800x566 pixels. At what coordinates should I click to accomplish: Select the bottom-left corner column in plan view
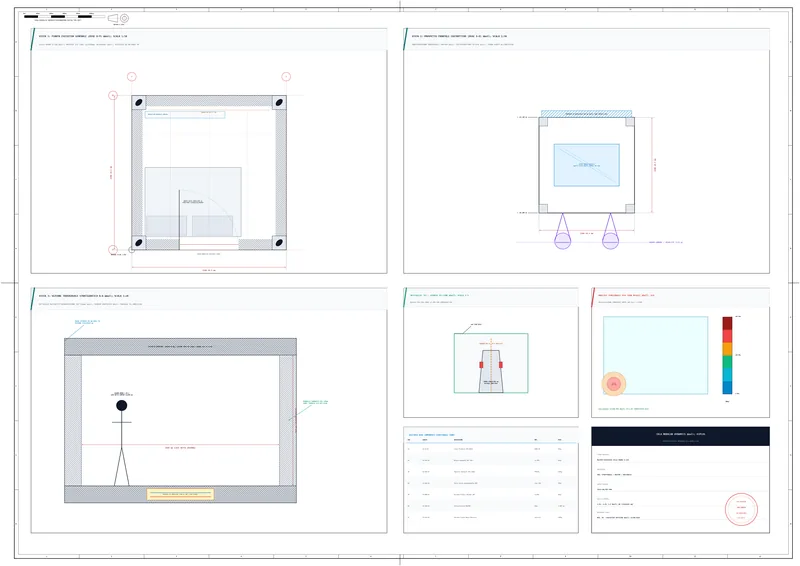139,242
